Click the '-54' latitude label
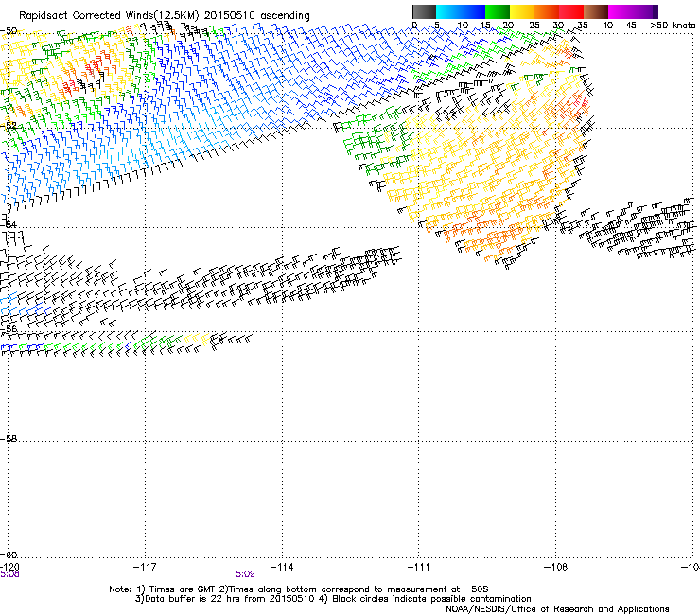The height and width of the screenshot is (615, 700). [x=9, y=224]
